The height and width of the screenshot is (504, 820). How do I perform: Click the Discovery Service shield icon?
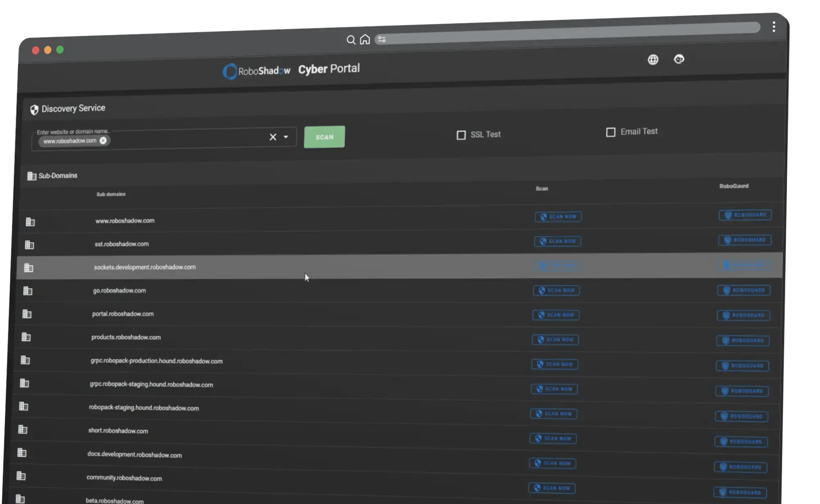click(x=34, y=108)
